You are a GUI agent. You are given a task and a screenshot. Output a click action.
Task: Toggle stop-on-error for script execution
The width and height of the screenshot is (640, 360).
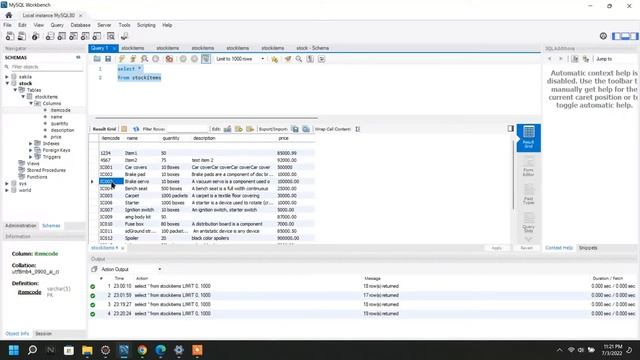click(169, 59)
